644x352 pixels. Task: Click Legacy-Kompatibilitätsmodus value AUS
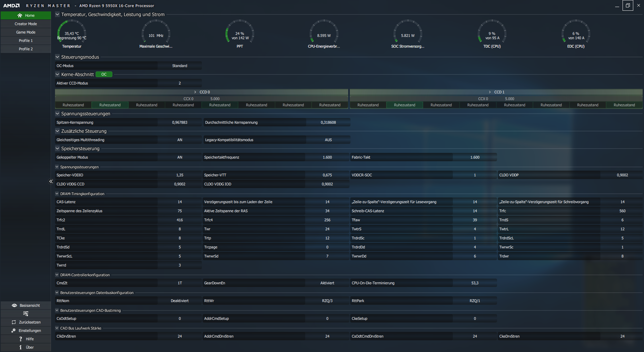pyautogui.click(x=328, y=140)
